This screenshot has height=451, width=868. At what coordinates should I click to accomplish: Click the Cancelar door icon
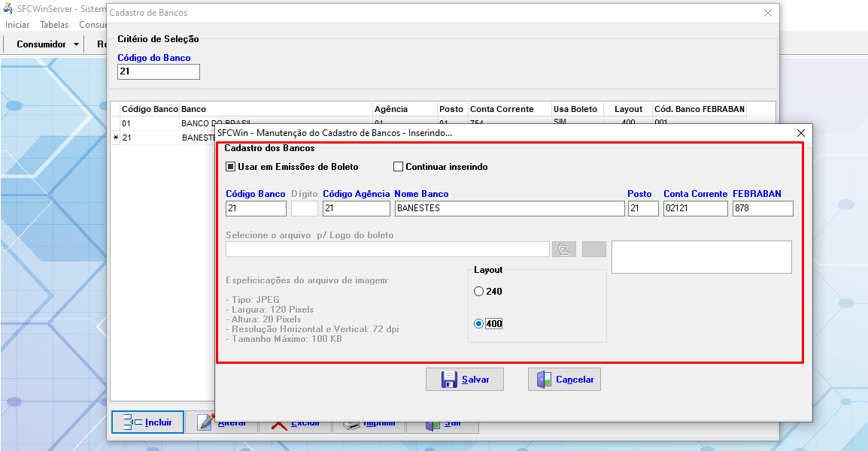pyautogui.click(x=544, y=380)
